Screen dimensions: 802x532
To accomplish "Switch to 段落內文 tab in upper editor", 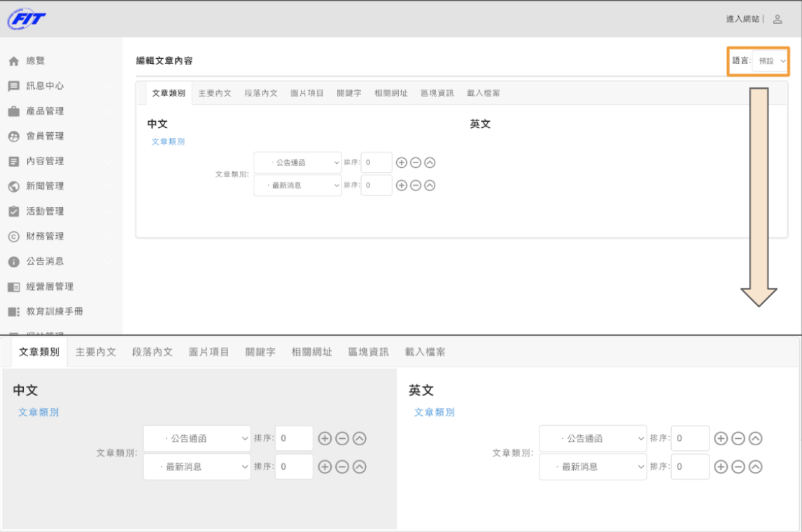I will 261,93.
